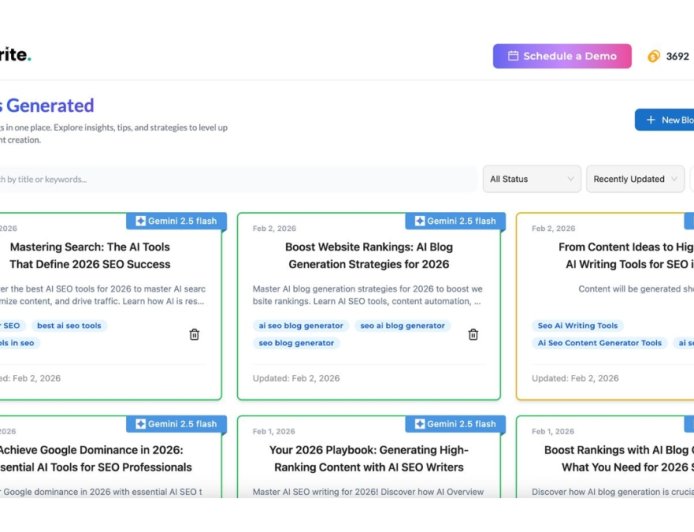Viewport: 694px width, 532px height.
Task: Click the Seo Ai Writing Tools tag
Action: tap(578, 325)
